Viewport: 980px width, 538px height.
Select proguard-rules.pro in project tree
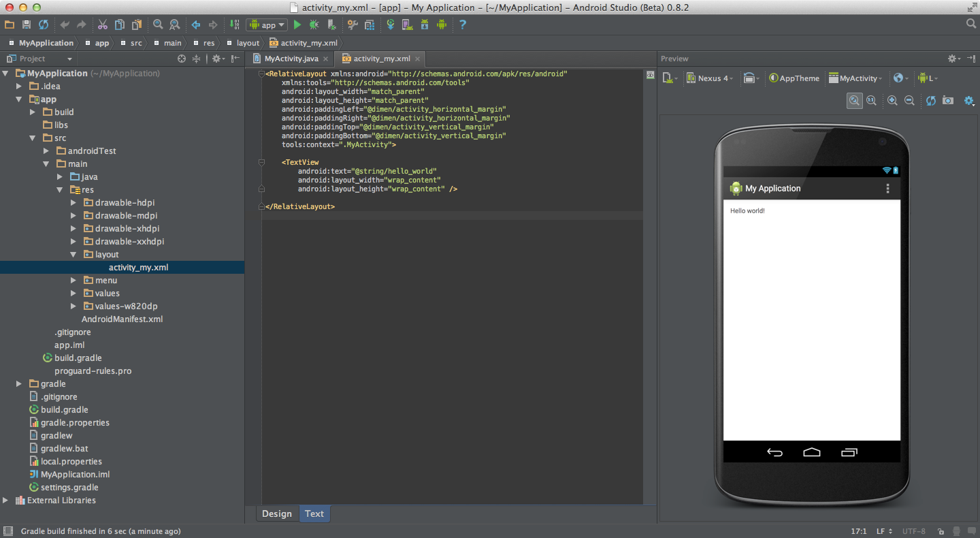[x=93, y=370]
